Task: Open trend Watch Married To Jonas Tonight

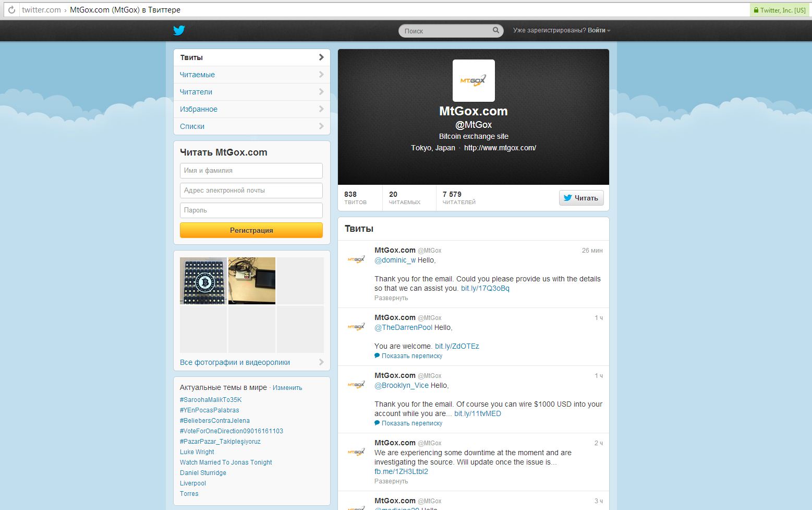Action: coord(226,462)
